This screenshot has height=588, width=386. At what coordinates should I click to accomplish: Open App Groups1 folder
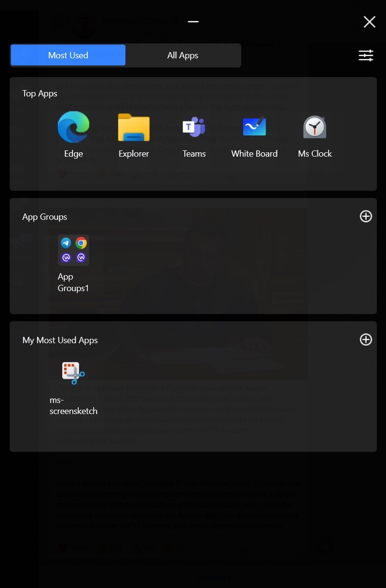[73, 250]
